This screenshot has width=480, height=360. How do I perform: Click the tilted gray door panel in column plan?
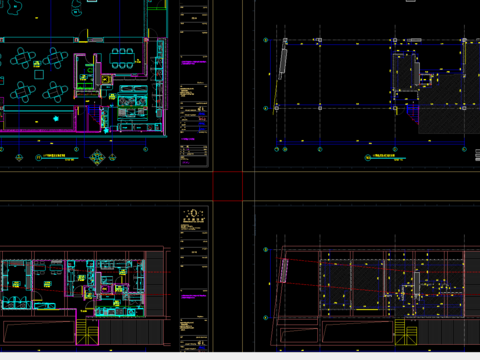pos(283,60)
